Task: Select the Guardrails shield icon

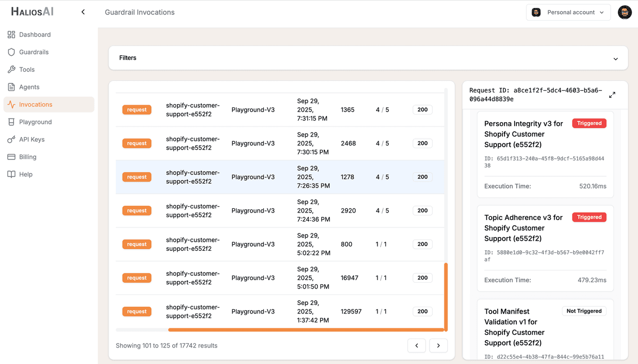Action: point(11,52)
